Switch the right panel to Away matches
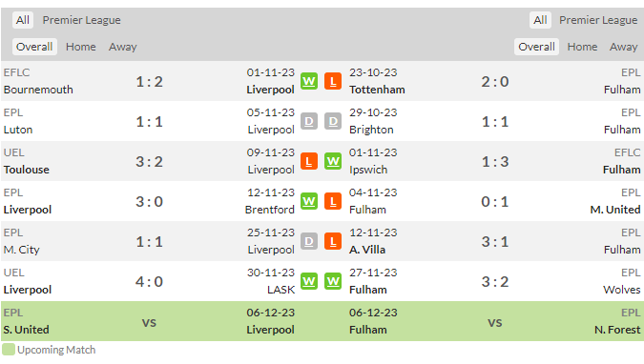Screen dimensions: 644x364 623,47
